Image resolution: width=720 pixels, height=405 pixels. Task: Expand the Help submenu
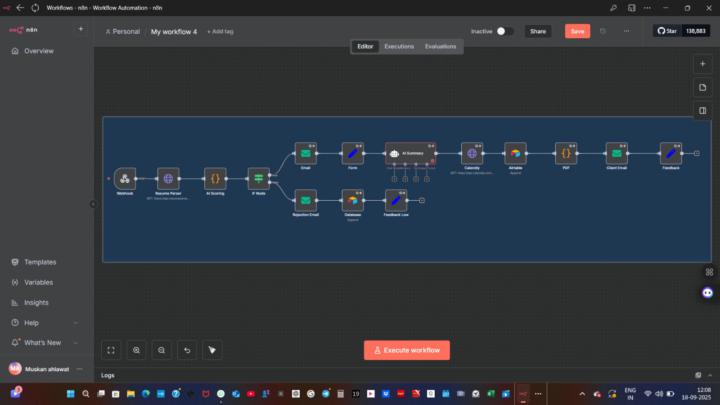tap(76, 323)
